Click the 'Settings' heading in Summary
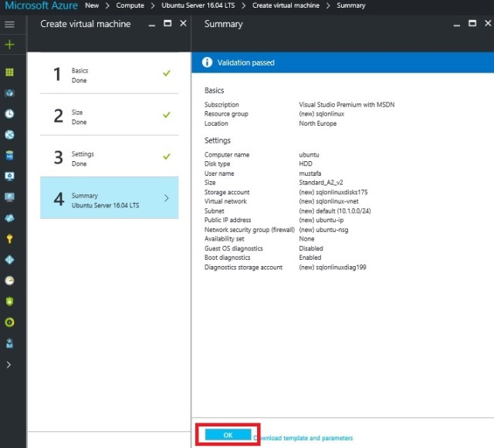 (218, 140)
